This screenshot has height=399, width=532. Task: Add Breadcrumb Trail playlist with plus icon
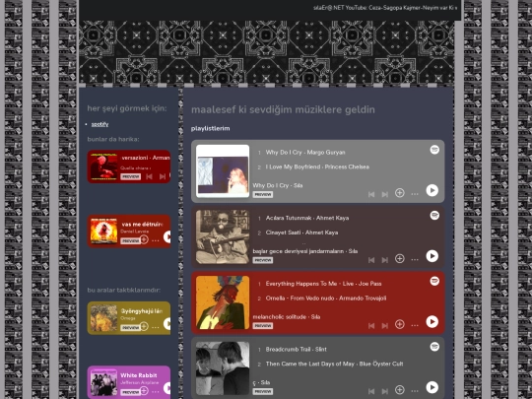[400, 390]
